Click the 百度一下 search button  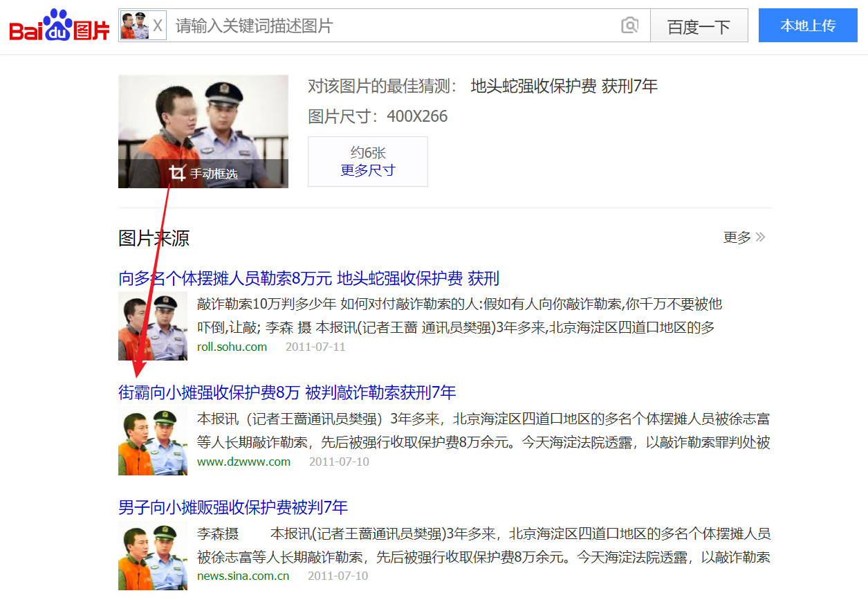click(x=699, y=25)
